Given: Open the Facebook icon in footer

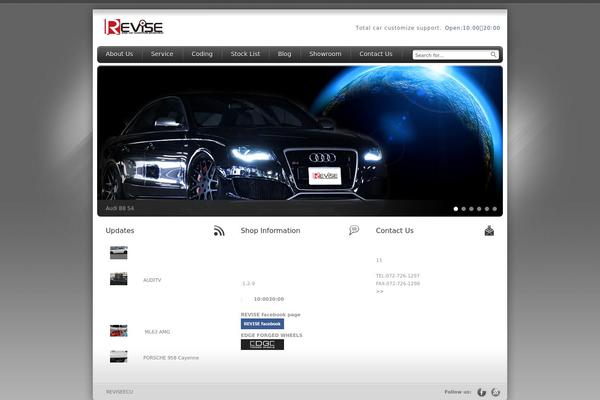Looking at the screenshot, I should [481, 392].
